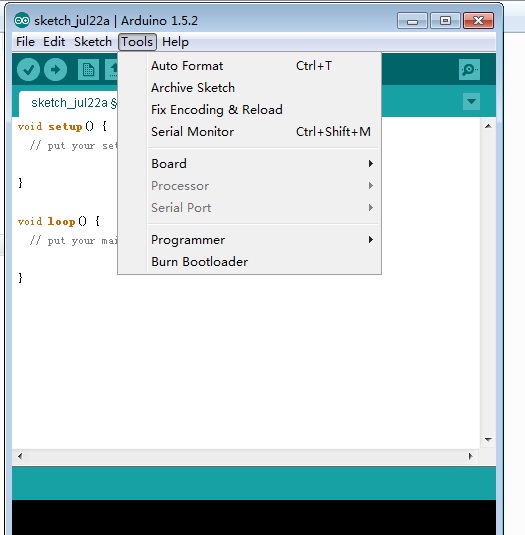Open the tab options dropdown arrow
525x535 pixels.
point(471,101)
